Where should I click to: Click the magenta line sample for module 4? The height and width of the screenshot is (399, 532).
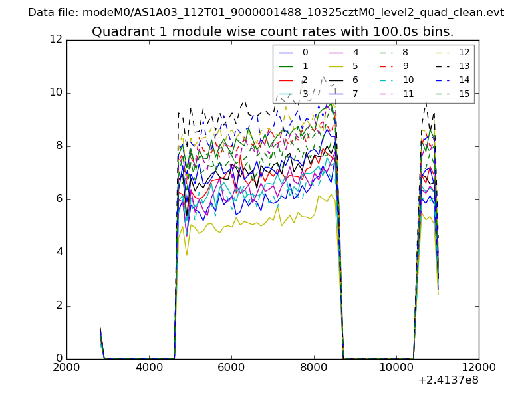click(336, 53)
